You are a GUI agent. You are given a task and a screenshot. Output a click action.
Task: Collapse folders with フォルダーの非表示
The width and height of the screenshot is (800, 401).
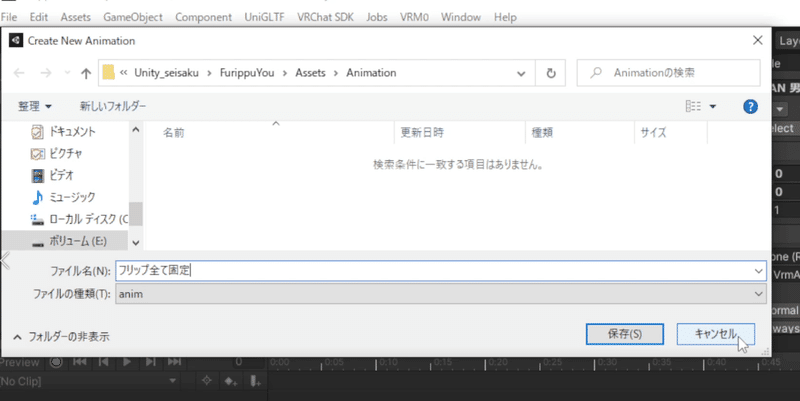[x=61, y=337]
